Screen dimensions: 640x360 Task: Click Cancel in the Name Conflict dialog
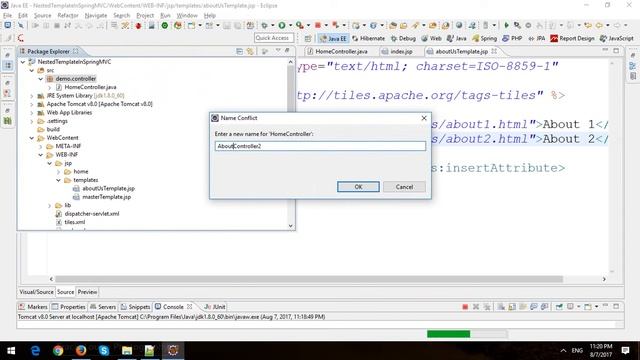point(404,187)
